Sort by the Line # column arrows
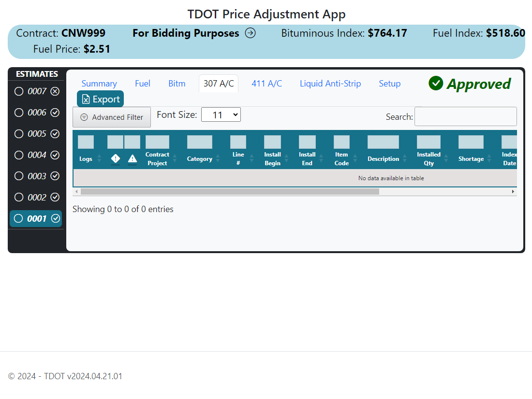 [252, 158]
